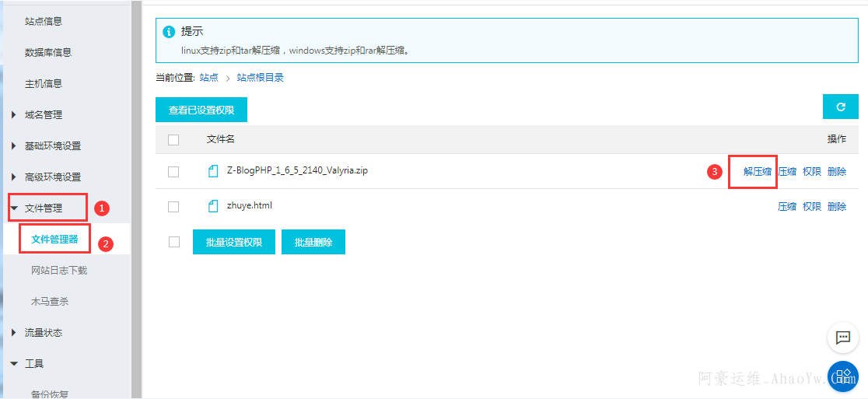Click the 查看已设置权限 button
The width and height of the screenshot is (868, 399).
[x=201, y=110]
